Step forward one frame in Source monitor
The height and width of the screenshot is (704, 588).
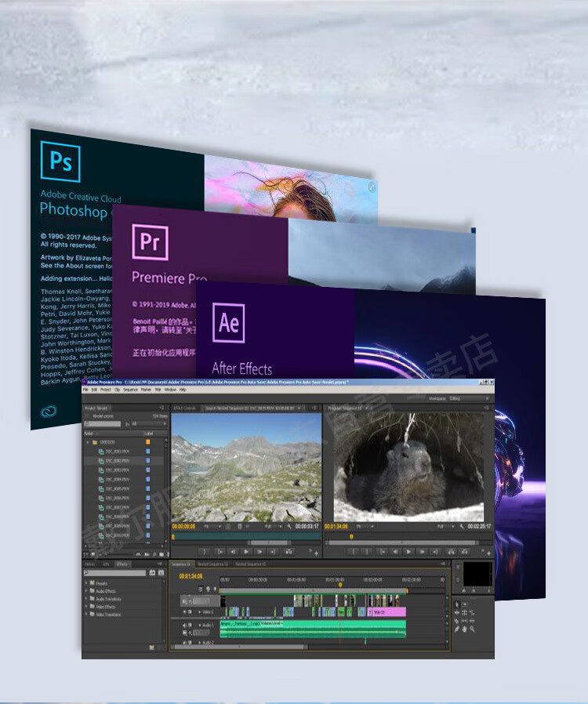click(x=260, y=552)
